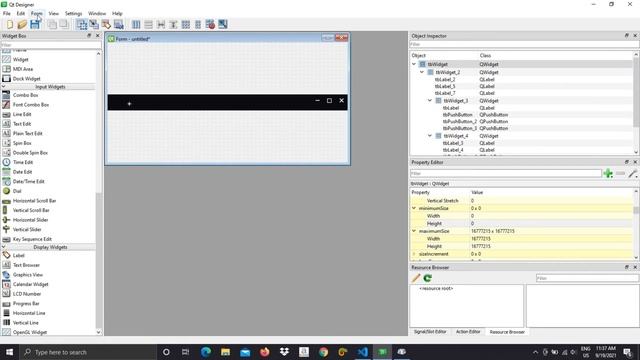Screen dimensions: 640x360
Task: Click the Windows Start button
Action: click(9, 352)
